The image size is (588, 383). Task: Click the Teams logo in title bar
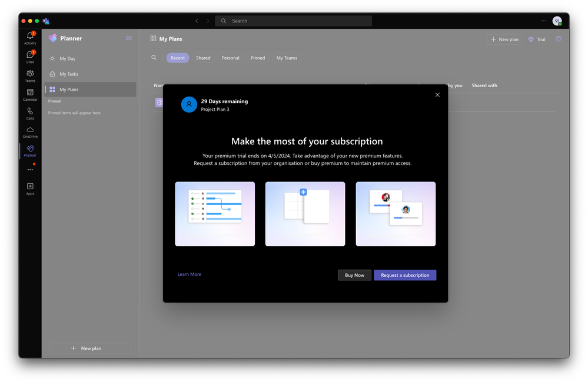46,21
